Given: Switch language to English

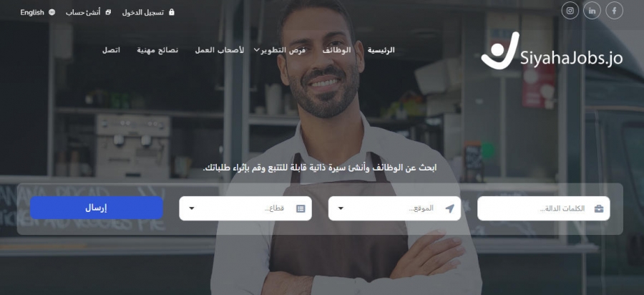Looking at the screenshot, I should pos(32,12).
